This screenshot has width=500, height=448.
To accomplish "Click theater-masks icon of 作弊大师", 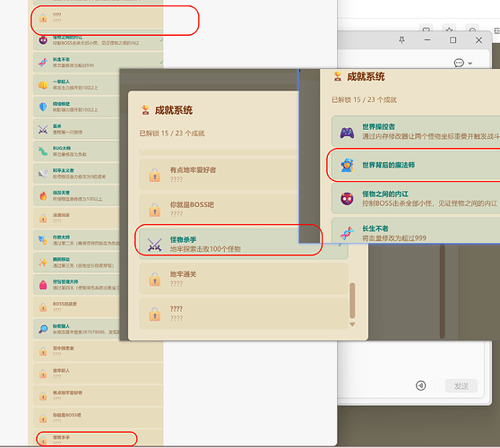I will (43, 240).
